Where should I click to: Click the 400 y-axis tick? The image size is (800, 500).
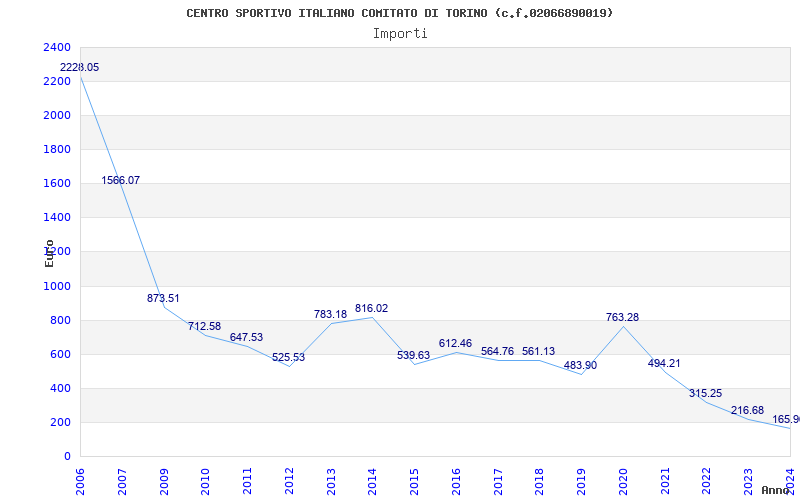(x=60, y=389)
